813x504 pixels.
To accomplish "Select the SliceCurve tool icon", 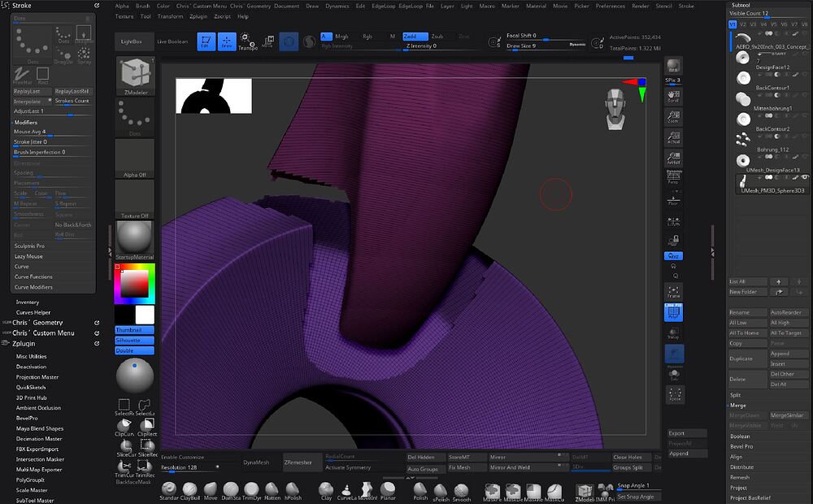I will pyautogui.click(x=125, y=448).
